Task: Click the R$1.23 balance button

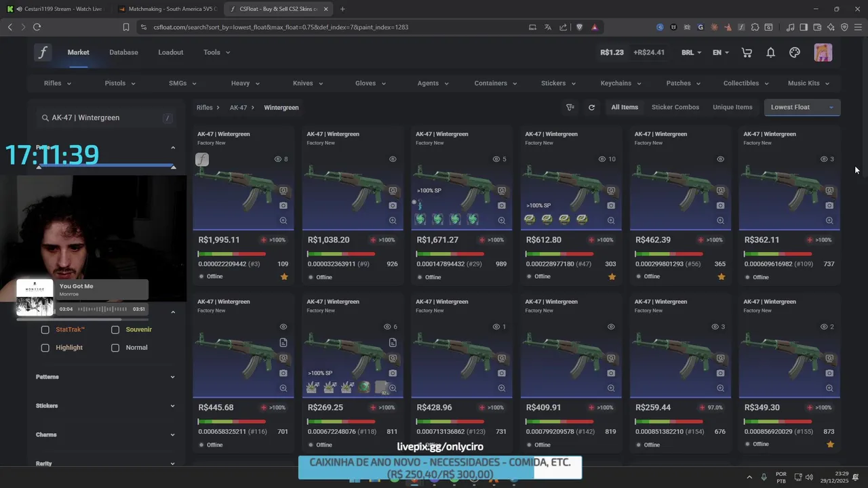Action: coord(612,52)
